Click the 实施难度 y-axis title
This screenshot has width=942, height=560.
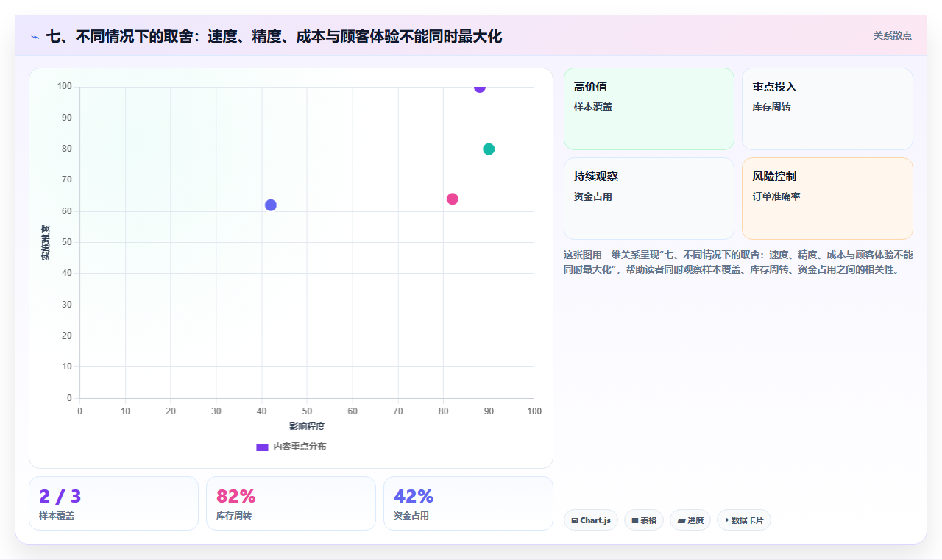point(46,243)
